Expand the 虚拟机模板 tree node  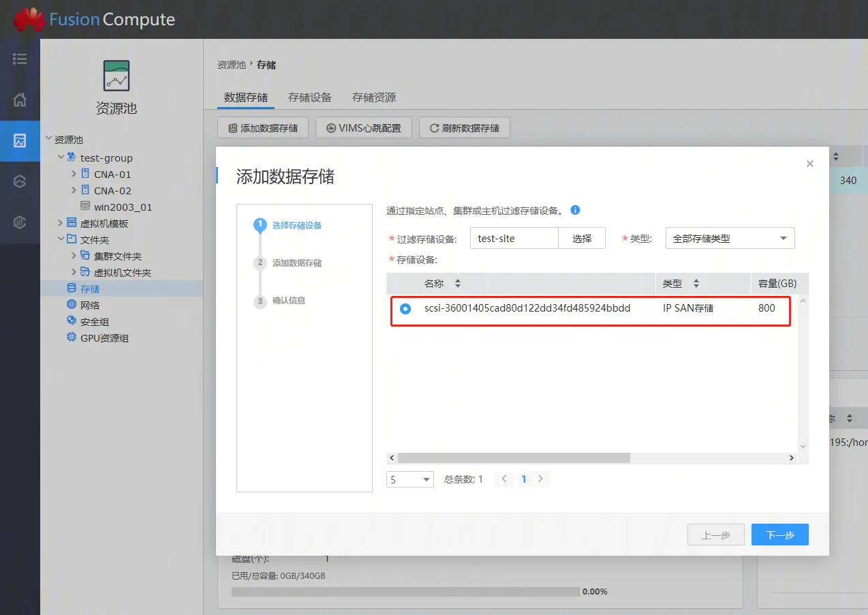pyautogui.click(x=61, y=223)
